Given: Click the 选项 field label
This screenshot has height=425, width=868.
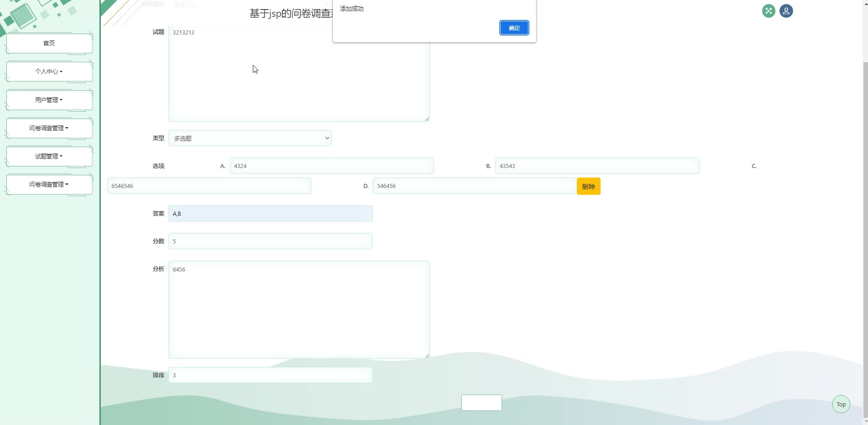Looking at the screenshot, I should point(158,166).
